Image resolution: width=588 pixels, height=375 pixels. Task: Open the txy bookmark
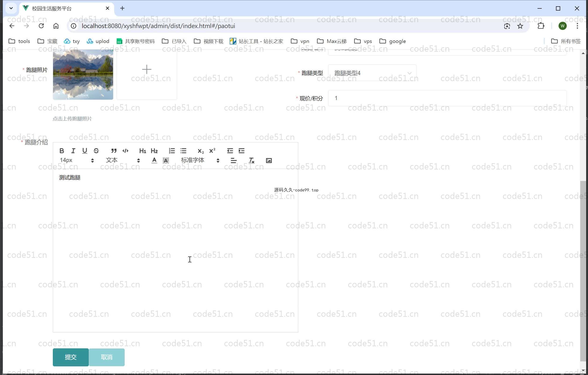(x=72, y=41)
